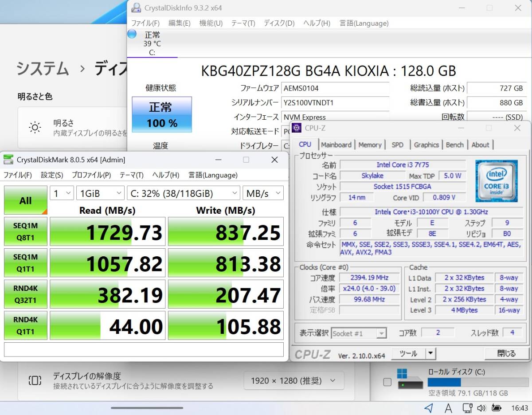The height and width of the screenshot is (415, 532).
Task: Open CrystalDiskInfo テーマ(T) menu
Action: tap(243, 23)
